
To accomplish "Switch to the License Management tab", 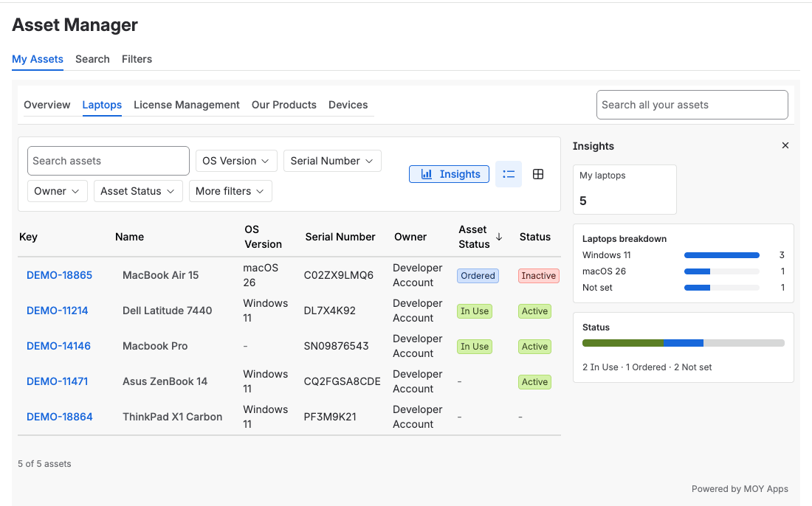I will 187,105.
